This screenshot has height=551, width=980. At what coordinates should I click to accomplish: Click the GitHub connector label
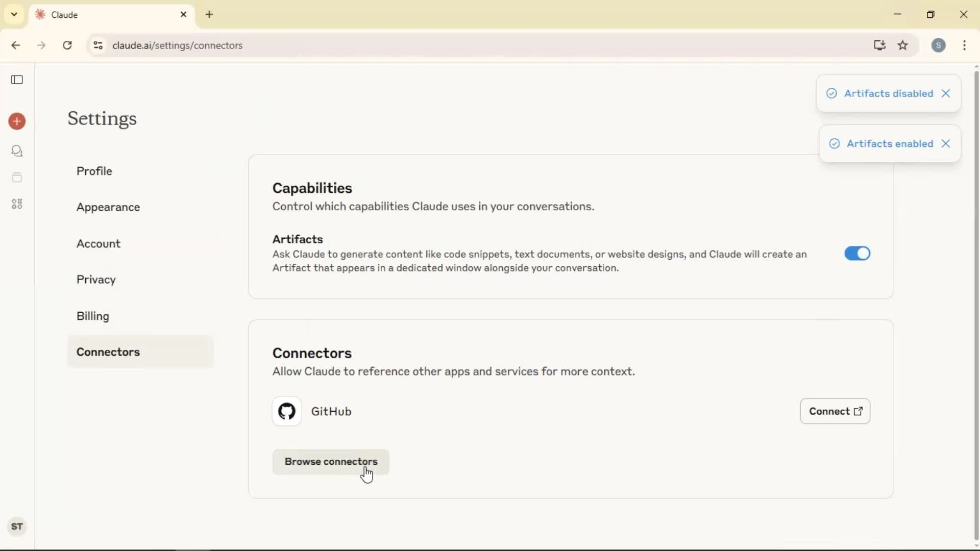click(331, 412)
